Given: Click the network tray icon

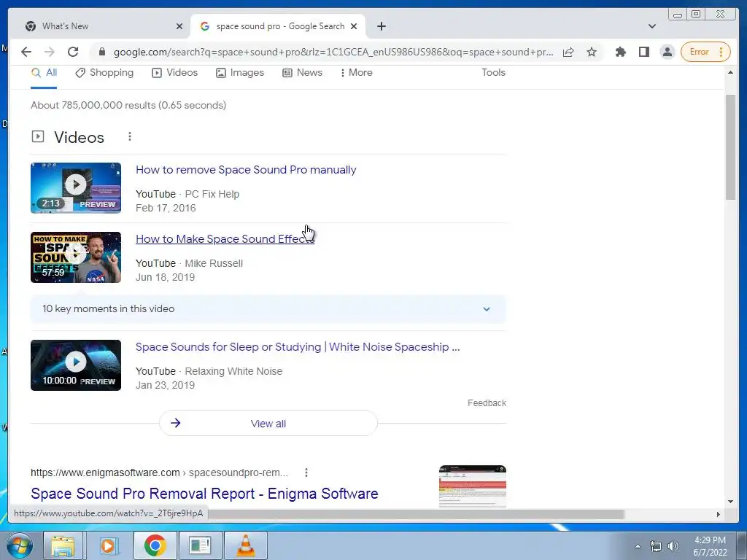Looking at the screenshot, I should pos(656,546).
